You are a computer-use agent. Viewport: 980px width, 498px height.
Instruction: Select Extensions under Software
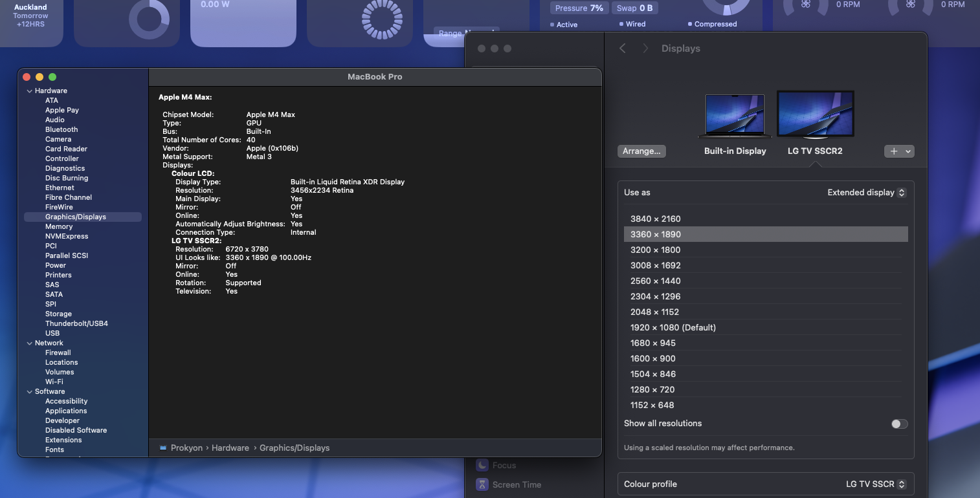[x=63, y=440]
